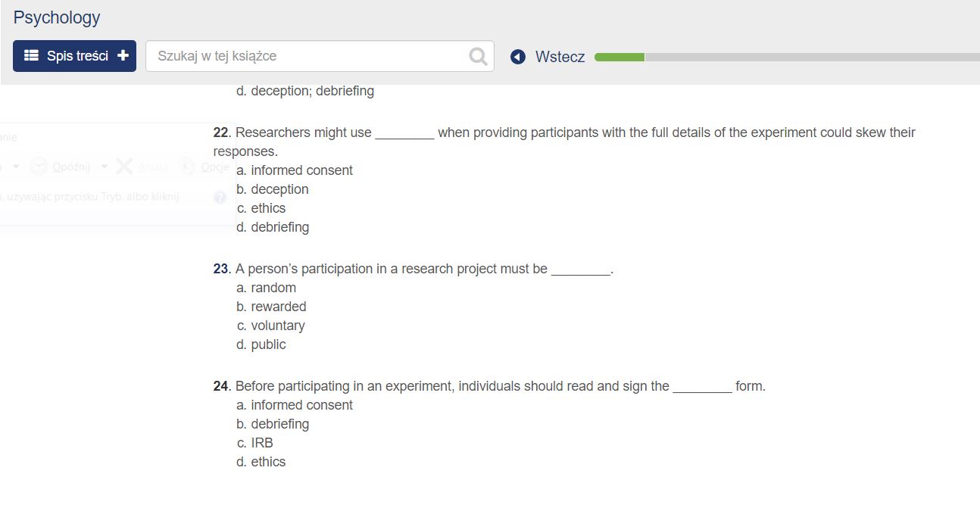Click the magnifier icon in the search bar
The image size is (980, 505).
click(x=476, y=55)
